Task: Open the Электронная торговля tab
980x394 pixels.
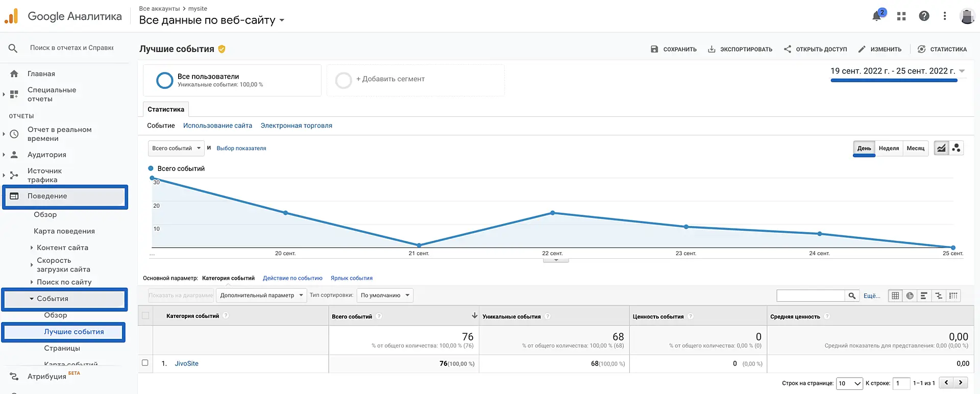Action: pyautogui.click(x=296, y=126)
